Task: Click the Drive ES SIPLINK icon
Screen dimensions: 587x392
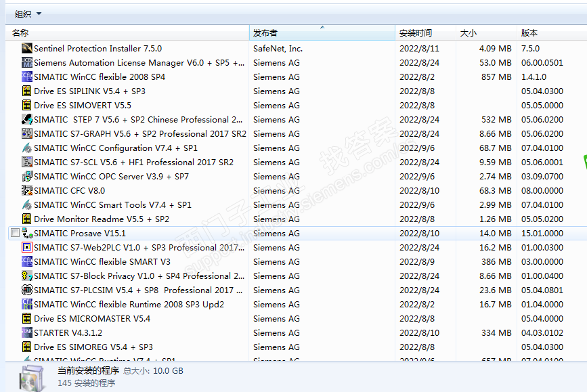Action: [27, 91]
